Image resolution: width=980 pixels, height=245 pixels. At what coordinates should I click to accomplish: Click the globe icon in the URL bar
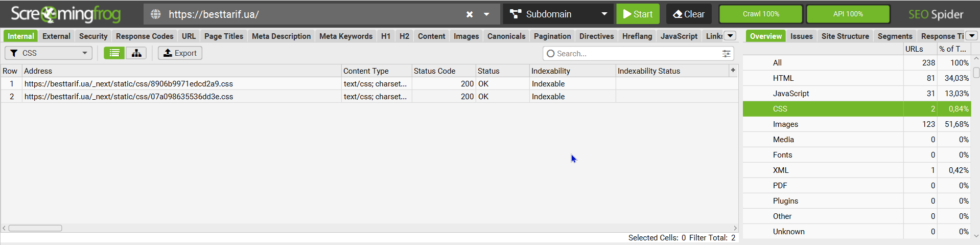click(156, 14)
